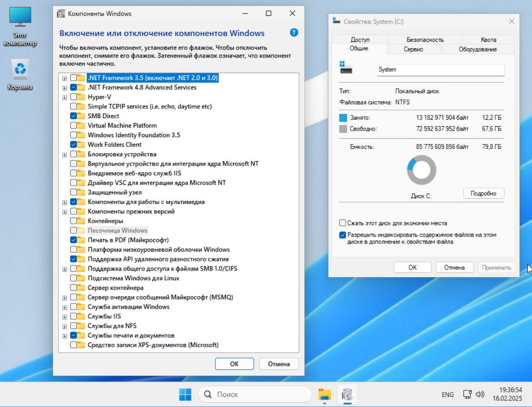Viewport: 532px width, 407px height.
Task: Click the ENG language indicator
Action: point(448,394)
